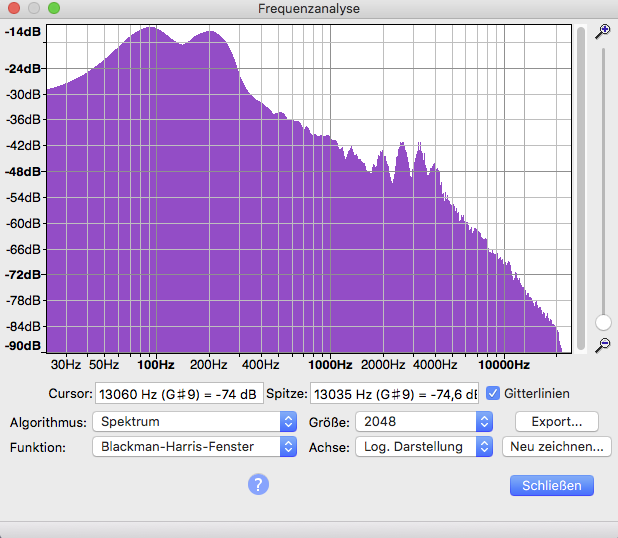Click the Frequenzanalyse window title

309,9
